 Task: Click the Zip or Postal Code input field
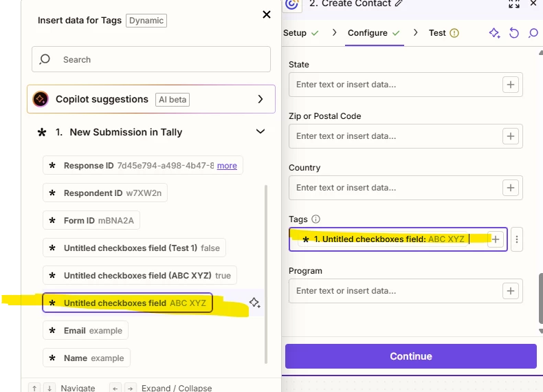click(395, 136)
